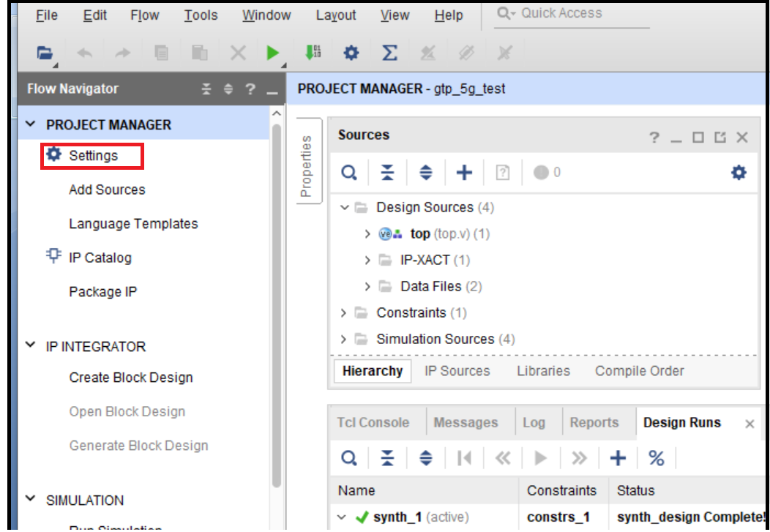Screen dimensions: 770x532
Task: Float the Sources panel
Action: (720, 138)
